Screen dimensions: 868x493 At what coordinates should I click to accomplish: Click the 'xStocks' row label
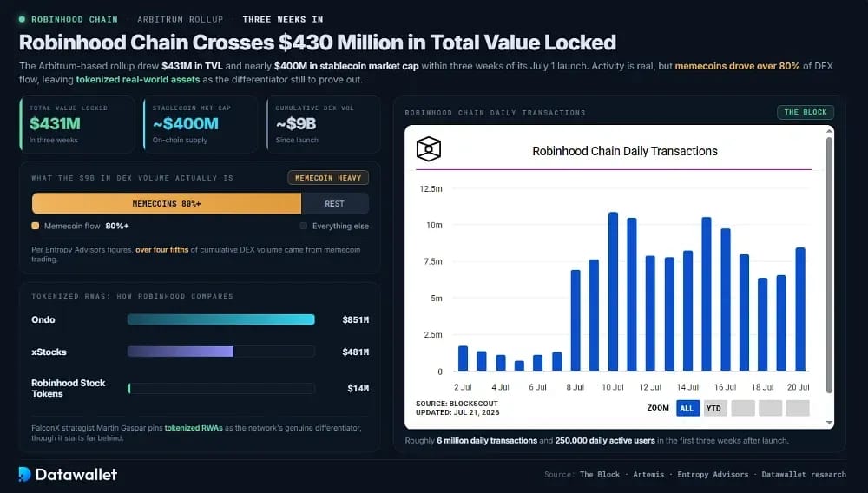pos(49,352)
